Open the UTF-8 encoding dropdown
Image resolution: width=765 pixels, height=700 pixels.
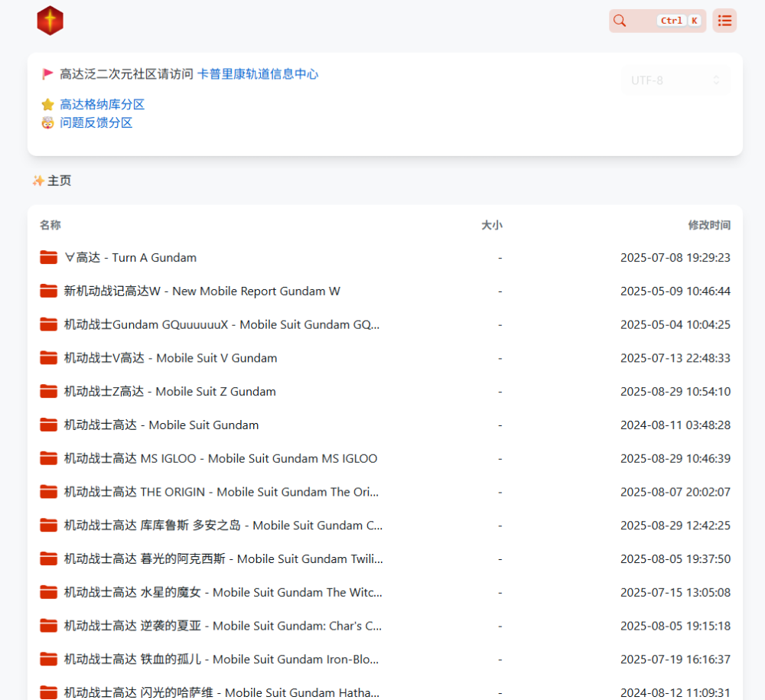675,80
